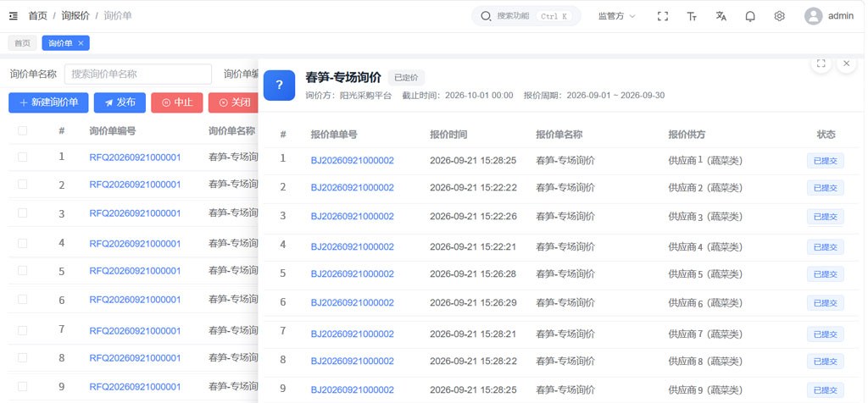The image size is (868, 403).
Task: Click timestamp 2026-09-21 15:26:29
Action: [473, 302]
